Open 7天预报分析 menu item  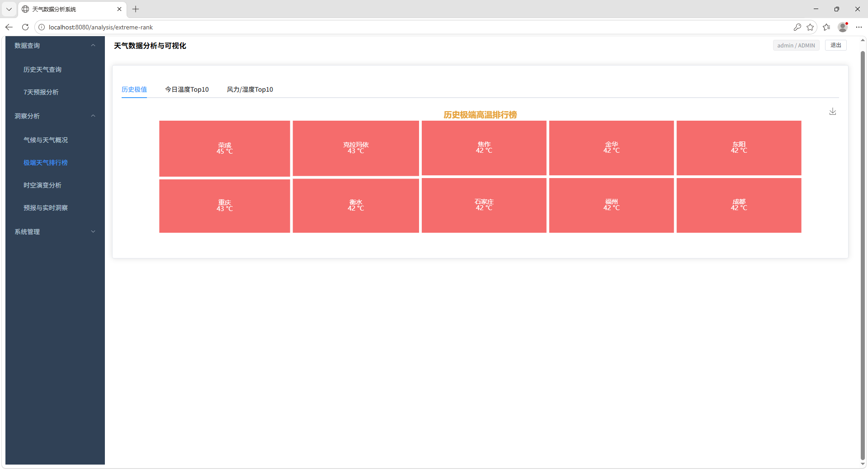(41, 92)
